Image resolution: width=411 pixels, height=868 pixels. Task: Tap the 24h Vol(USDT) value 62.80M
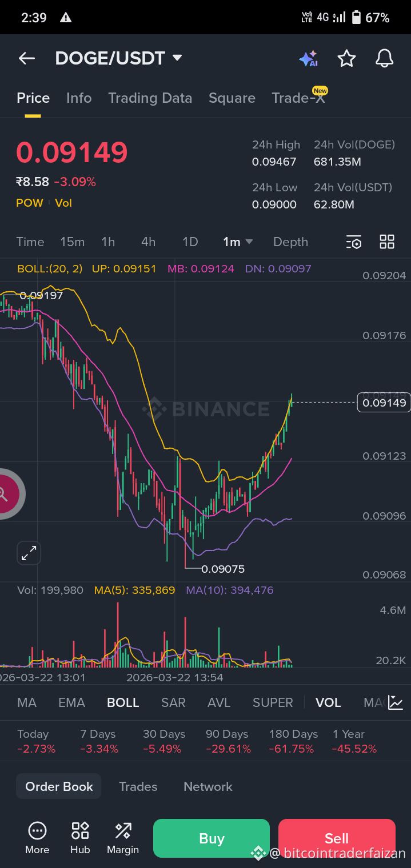[x=334, y=204]
